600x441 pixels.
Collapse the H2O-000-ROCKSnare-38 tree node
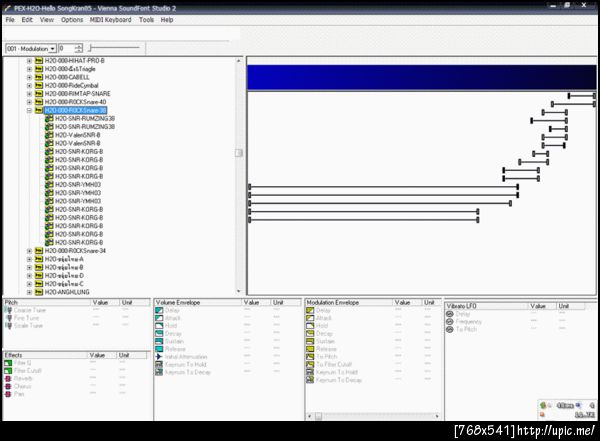tap(29, 110)
